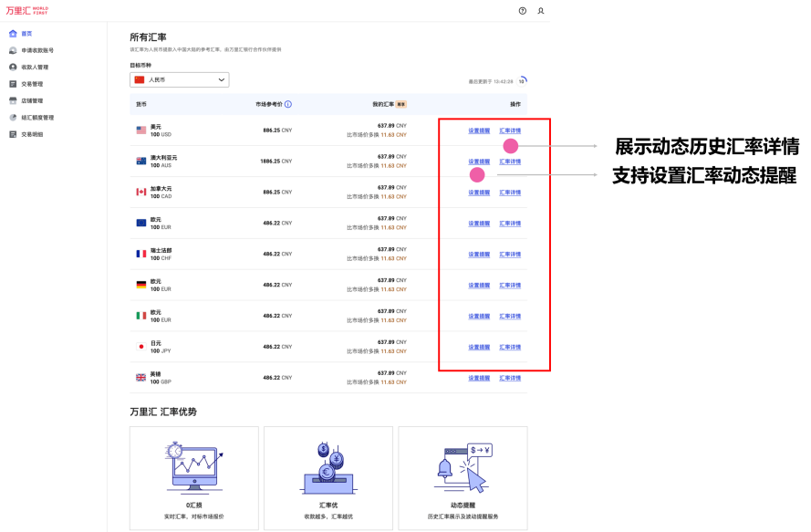Click the EU flag in the EUR row
This screenshot has height=532, width=811.
click(x=141, y=223)
